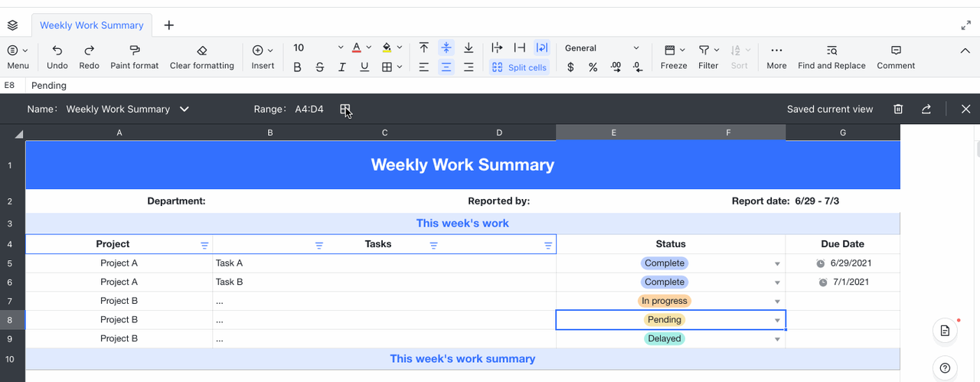Delete the saved filter view with trash icon
Screen dimensions: 980x382
(898, 109)
